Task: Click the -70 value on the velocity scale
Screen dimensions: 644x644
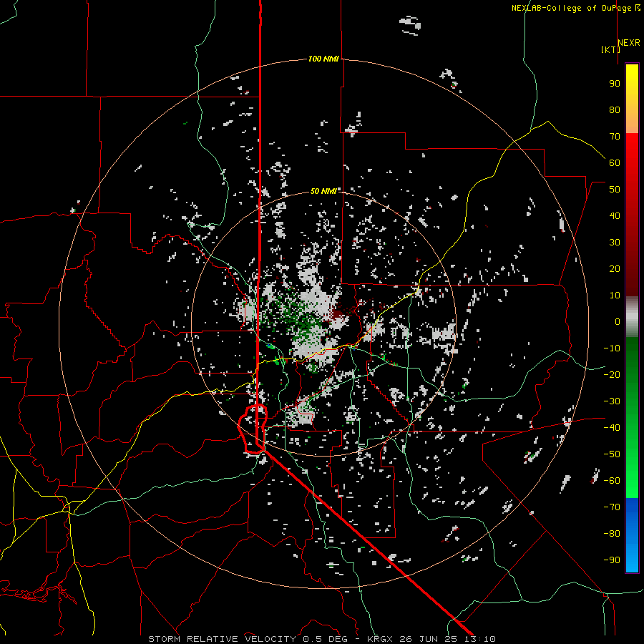Action: 612,507
